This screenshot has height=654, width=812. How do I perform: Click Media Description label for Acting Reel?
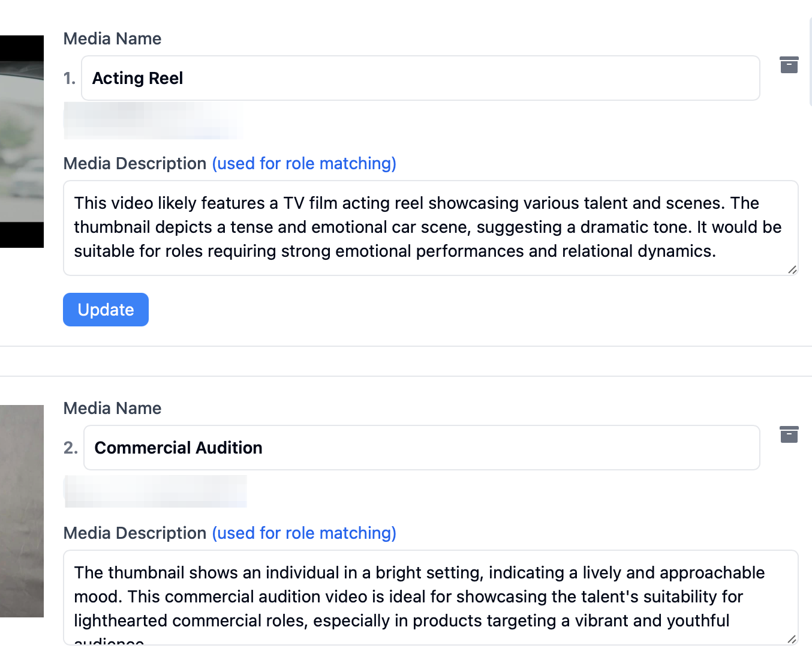[x=135, y=163]
